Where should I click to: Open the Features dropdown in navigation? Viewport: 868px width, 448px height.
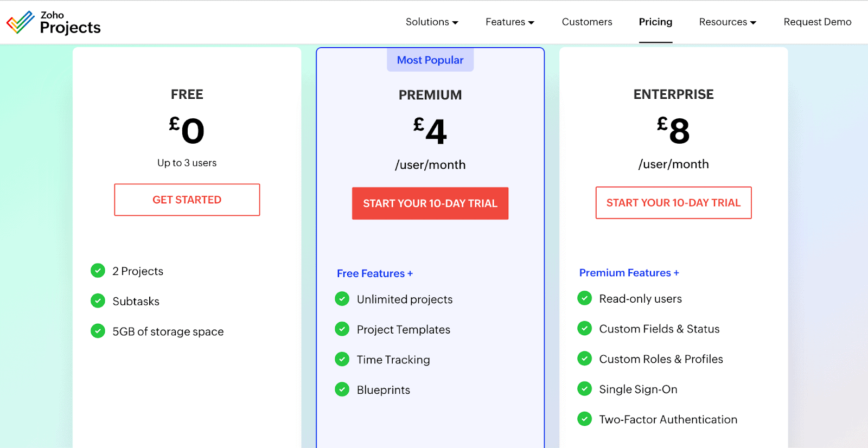tap(509, 22)
